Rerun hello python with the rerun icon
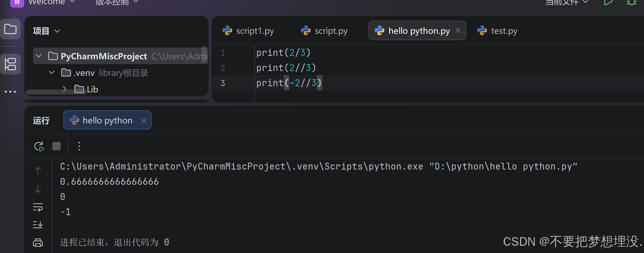Screen dimensions: 644x253 39,146
